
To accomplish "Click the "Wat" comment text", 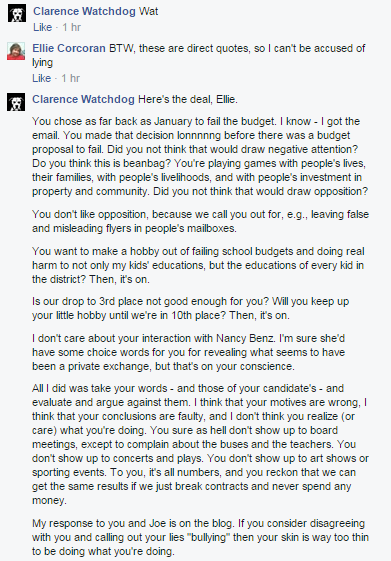I will coord(148,11).
